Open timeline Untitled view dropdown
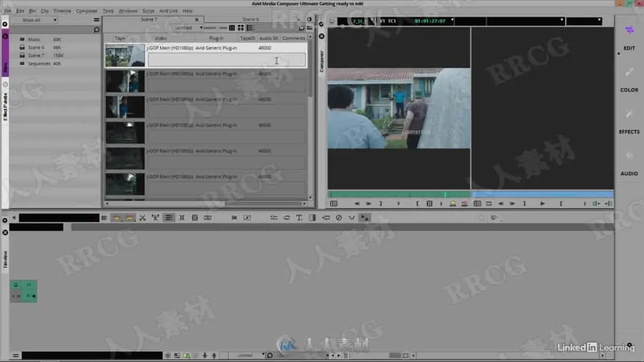 tap(247, 355)
